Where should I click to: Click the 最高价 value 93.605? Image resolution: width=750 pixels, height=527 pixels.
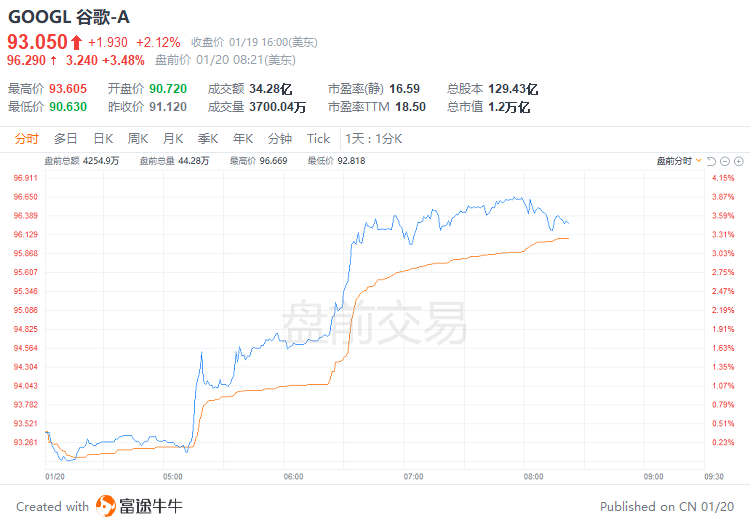click(x=68, y=89)
